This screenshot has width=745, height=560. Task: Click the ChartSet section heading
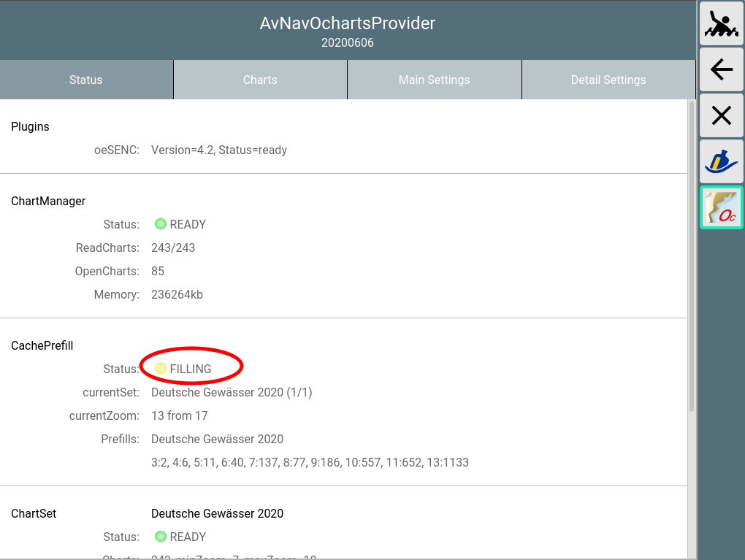click(x=34, y=513)
